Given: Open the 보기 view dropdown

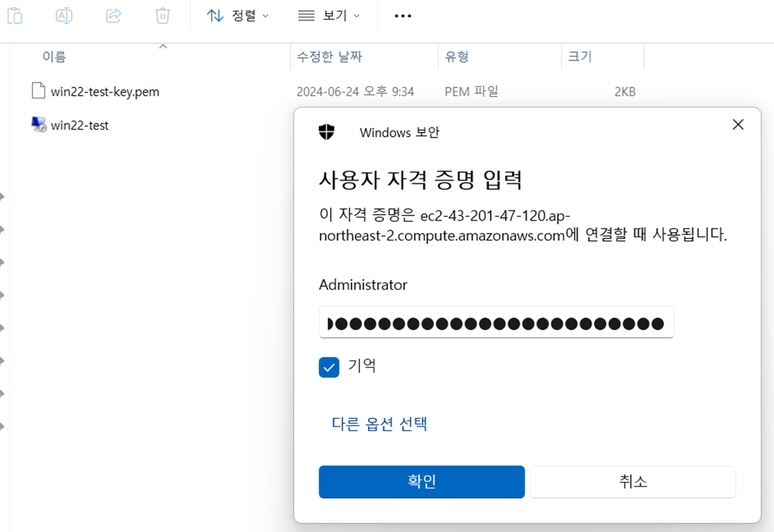Looking at the screenshot, I should coord(329,16).
